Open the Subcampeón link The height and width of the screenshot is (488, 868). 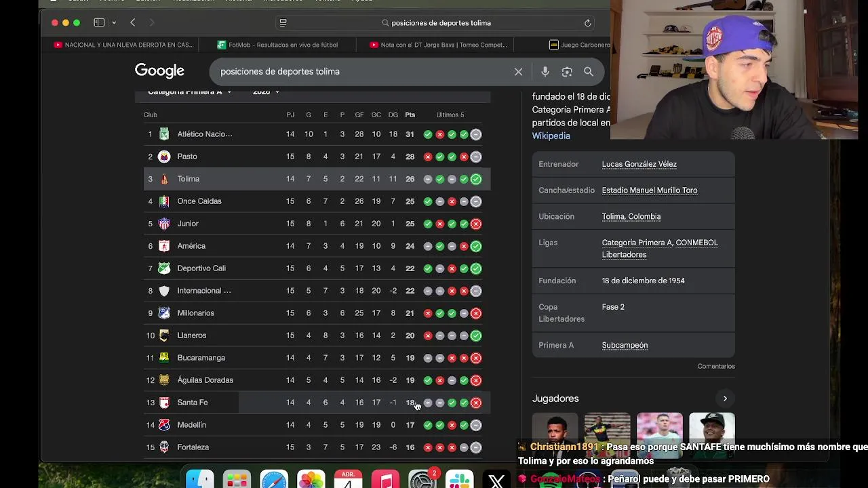pyautogui.click(x=625, y=345)
